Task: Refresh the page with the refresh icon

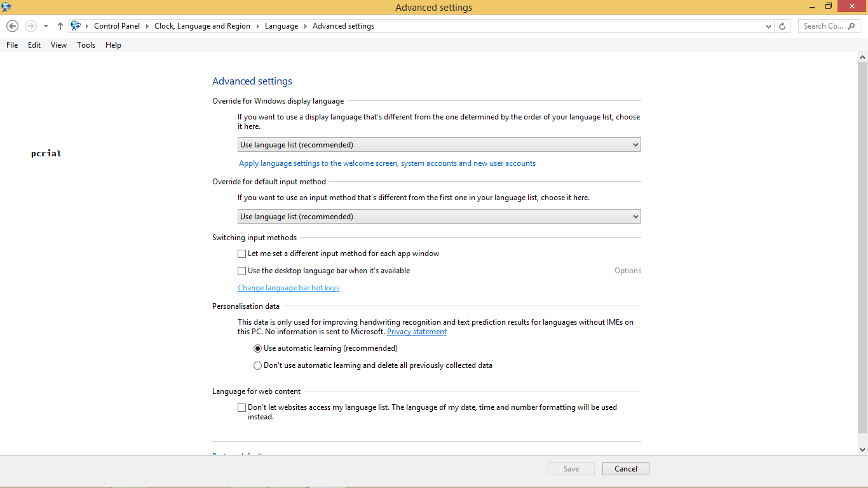Action: pyautogui.click(x=782, y=25)
